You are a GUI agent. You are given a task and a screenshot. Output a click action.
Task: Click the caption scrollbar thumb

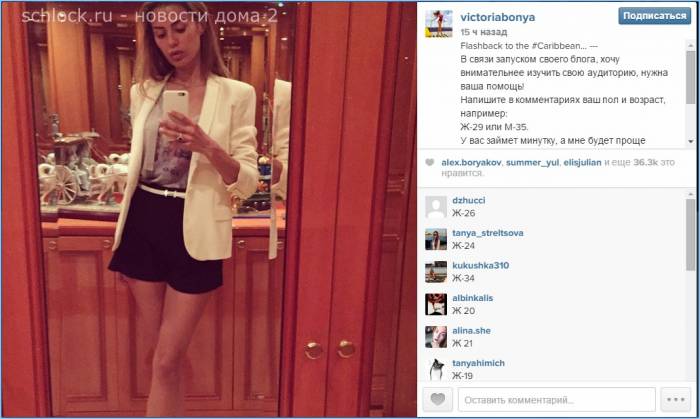point(691,77)
